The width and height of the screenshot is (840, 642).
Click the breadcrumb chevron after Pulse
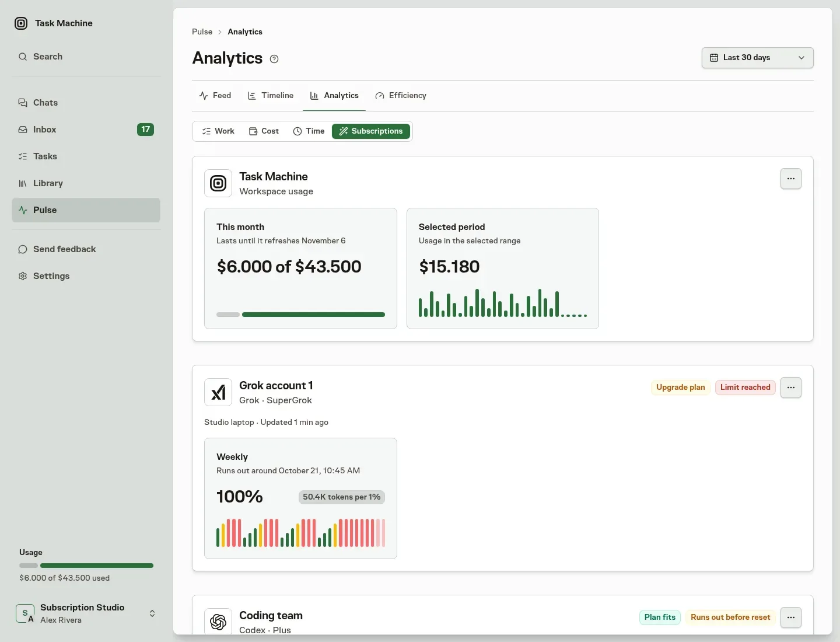click(220, 32)
